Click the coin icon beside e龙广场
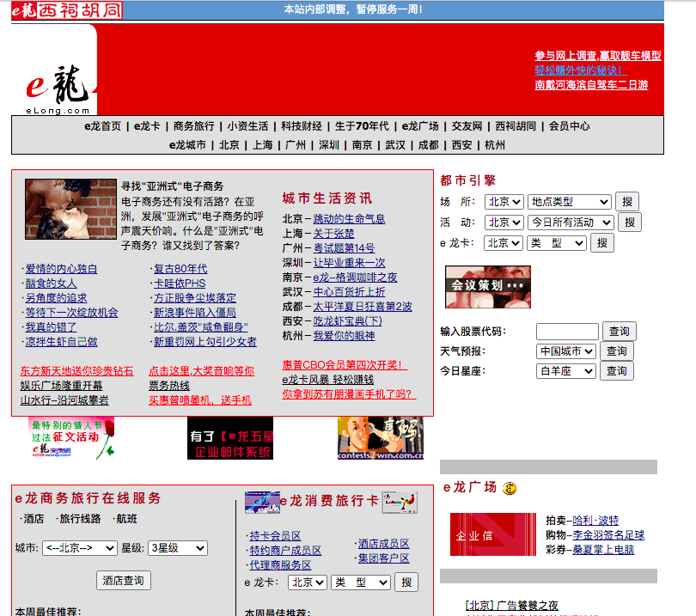Viewport: 696px width, 616px height. click(x=510, y=488)
